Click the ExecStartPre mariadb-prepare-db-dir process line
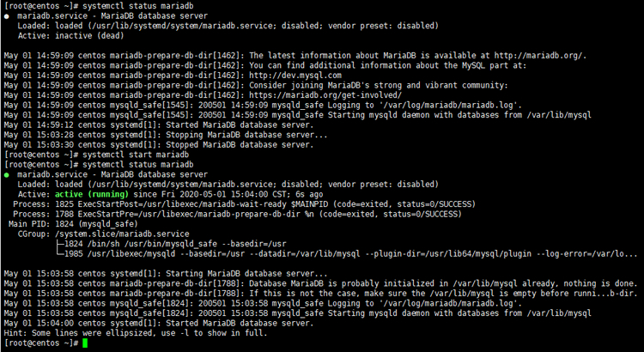This screenshot has width=644, height=352. tap(237, 214)
